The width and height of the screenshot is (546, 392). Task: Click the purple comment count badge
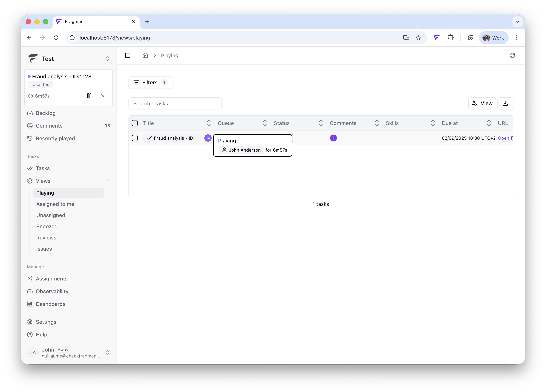point(333,138)
